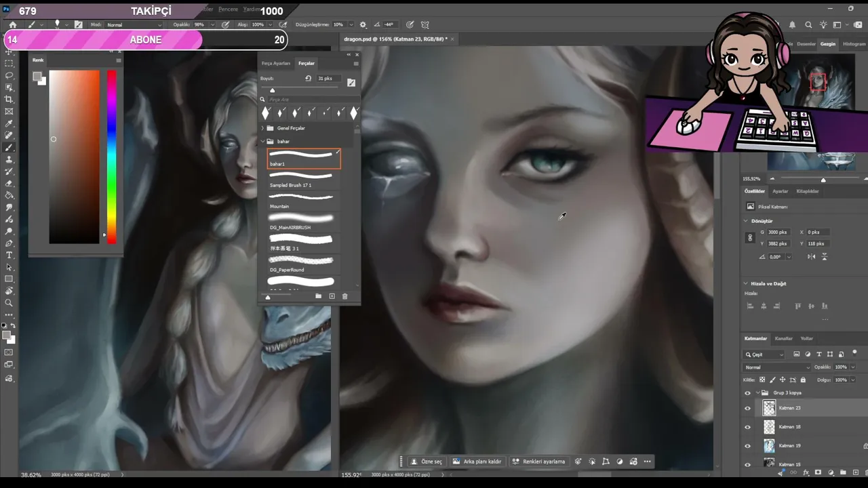Image resolution: width=868 pixels, height=488 pixels.
Task: Switch to the Yollar tab
Action: tap(806, 338)
